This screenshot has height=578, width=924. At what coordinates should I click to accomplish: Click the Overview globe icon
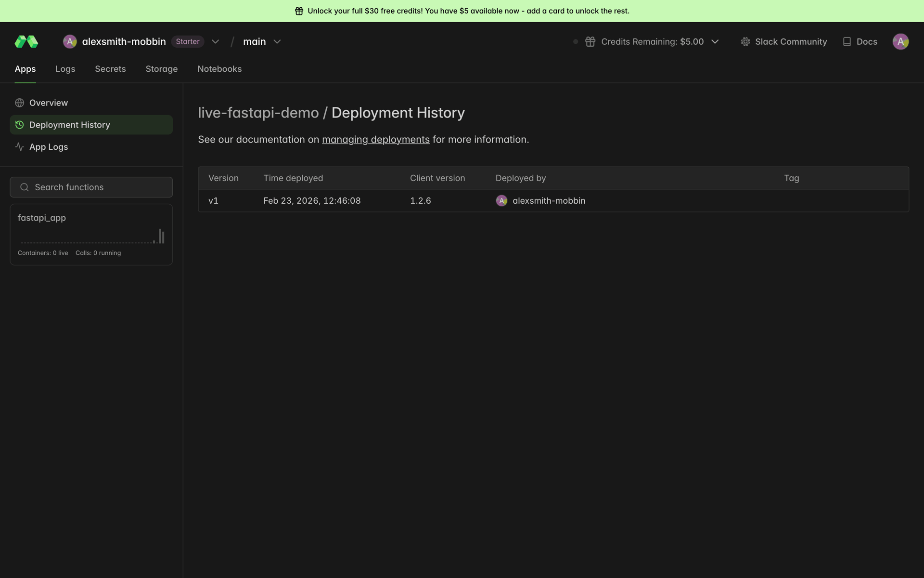20,103
